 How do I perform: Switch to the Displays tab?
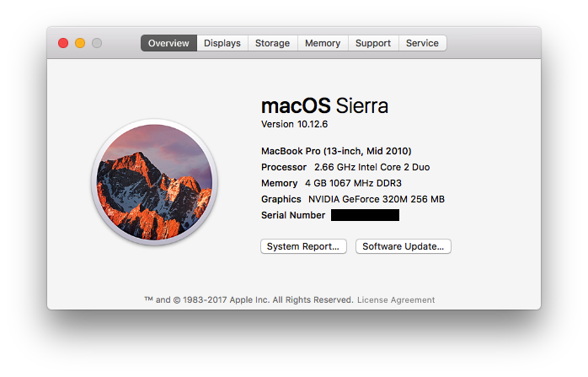(222, 43)
